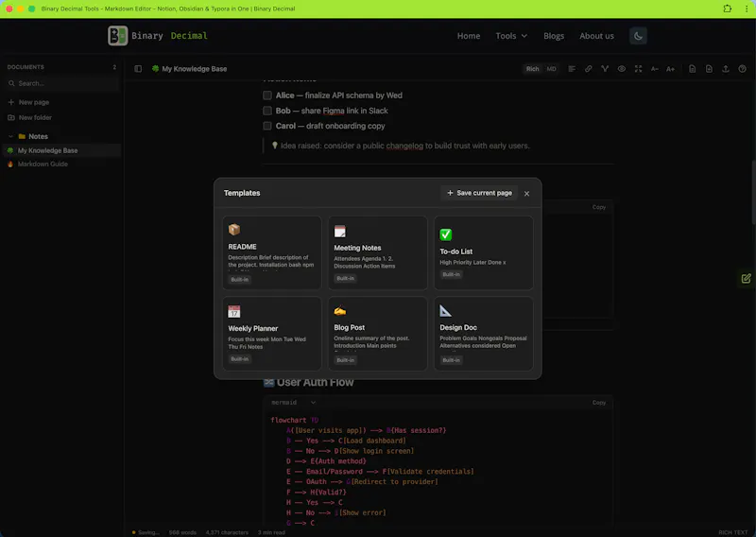Open the mermaid language dropdown
756x537 pixels.
[294, 403]
